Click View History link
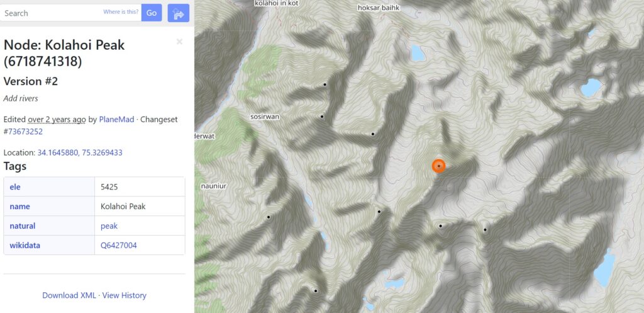This screenshot has width=644, height=313. point(124,295)
